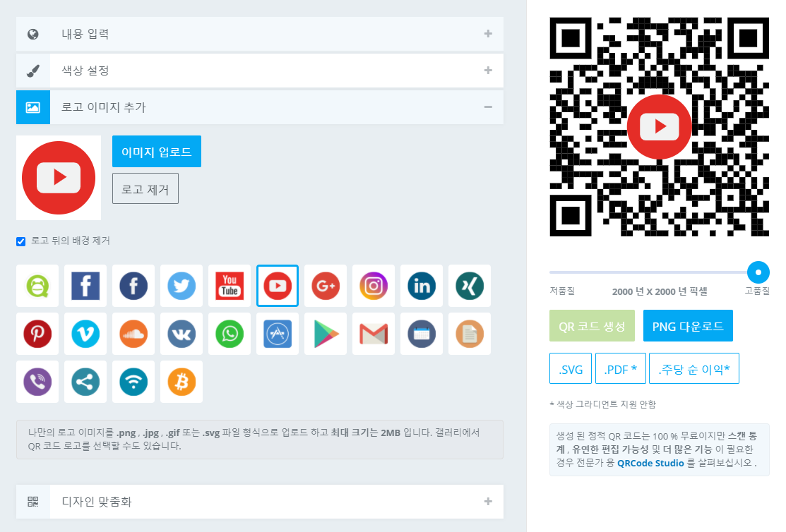Pick the Google Play logo
Image resolution: width=786 pixels, height=532 pixels.
click(326, 334)
